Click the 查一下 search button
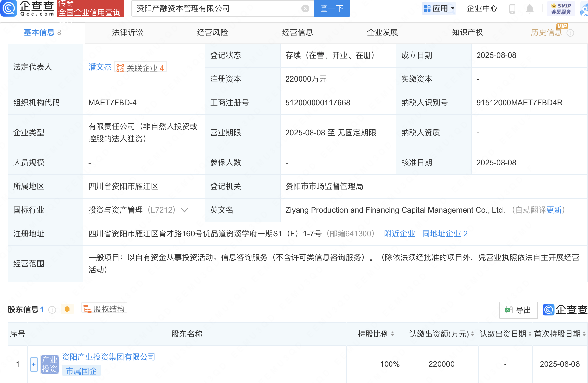Screen dimensions: 588x383 pos(332,8)
